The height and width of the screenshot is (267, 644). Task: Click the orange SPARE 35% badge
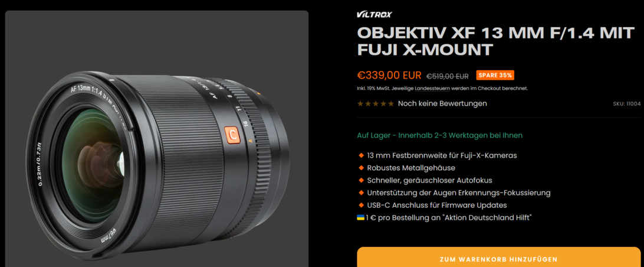point(495,75)
